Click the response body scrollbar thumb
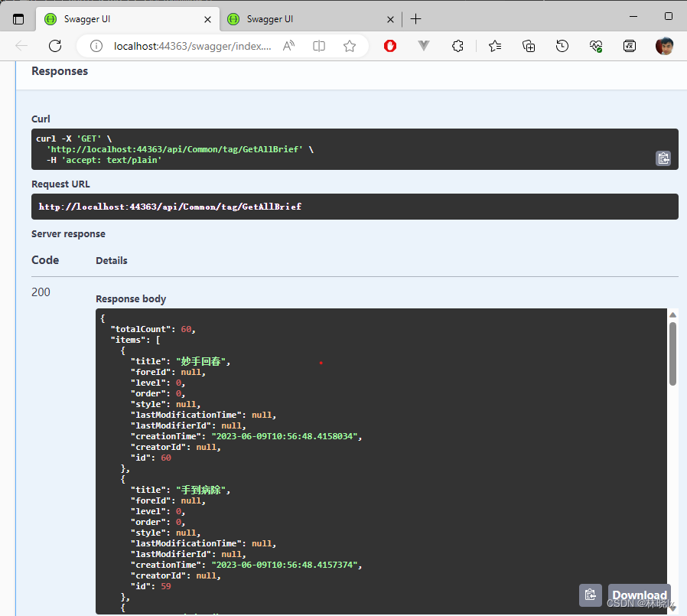 point(672,353)
